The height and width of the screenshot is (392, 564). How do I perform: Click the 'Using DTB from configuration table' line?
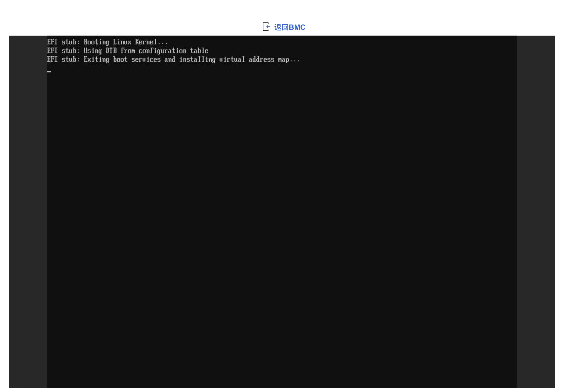[x=127, y=51]
